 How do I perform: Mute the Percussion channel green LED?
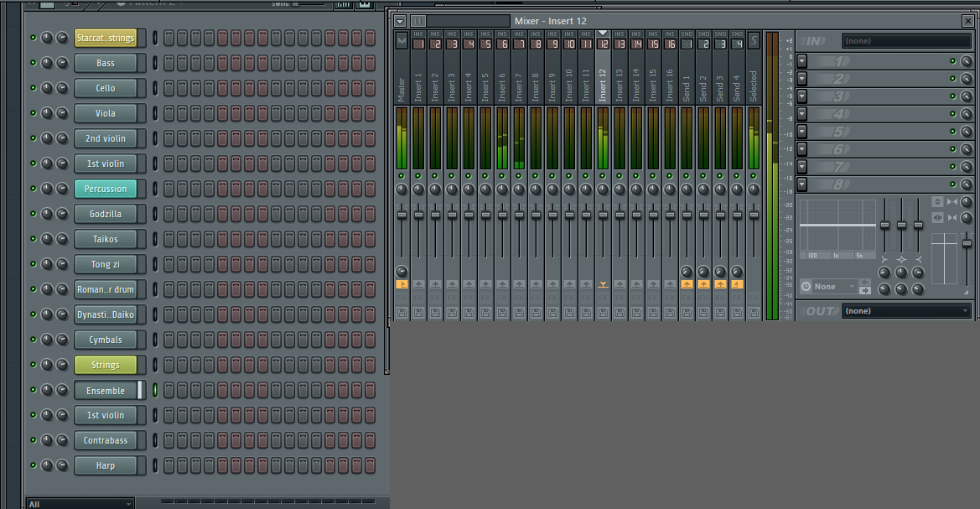pos(34,188)
